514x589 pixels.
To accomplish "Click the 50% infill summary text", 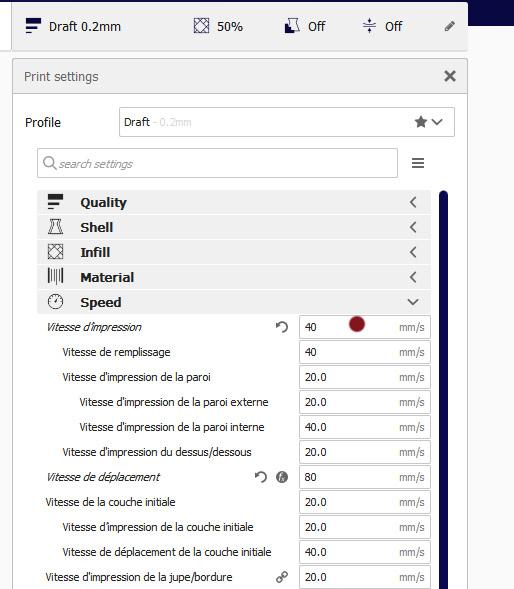I will tap(230, 26).
